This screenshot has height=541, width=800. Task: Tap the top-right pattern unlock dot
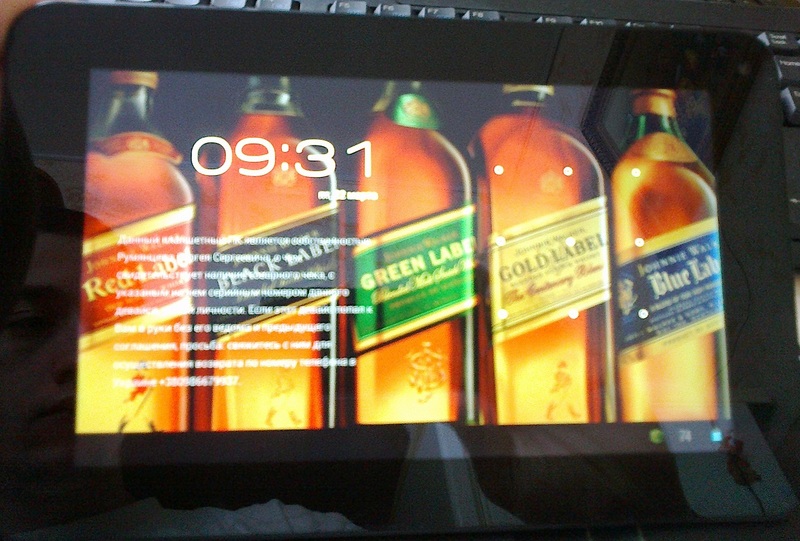point(636,172)
